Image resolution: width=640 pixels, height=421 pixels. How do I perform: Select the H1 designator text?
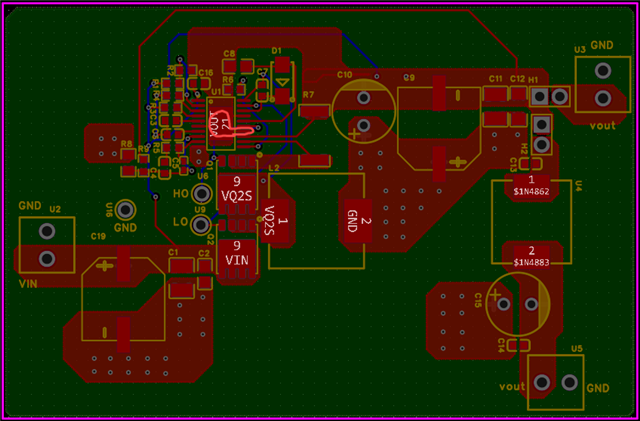click(533, 79)
